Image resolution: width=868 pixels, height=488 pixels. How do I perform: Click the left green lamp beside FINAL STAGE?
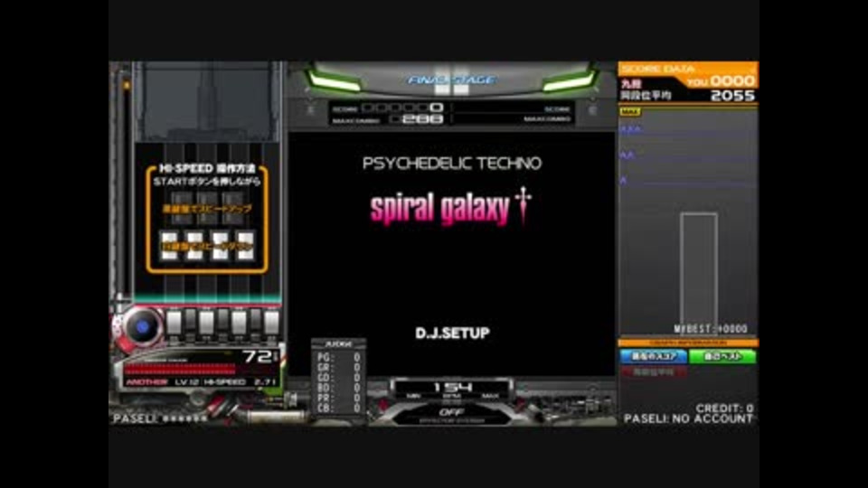[x=335, y=82]
